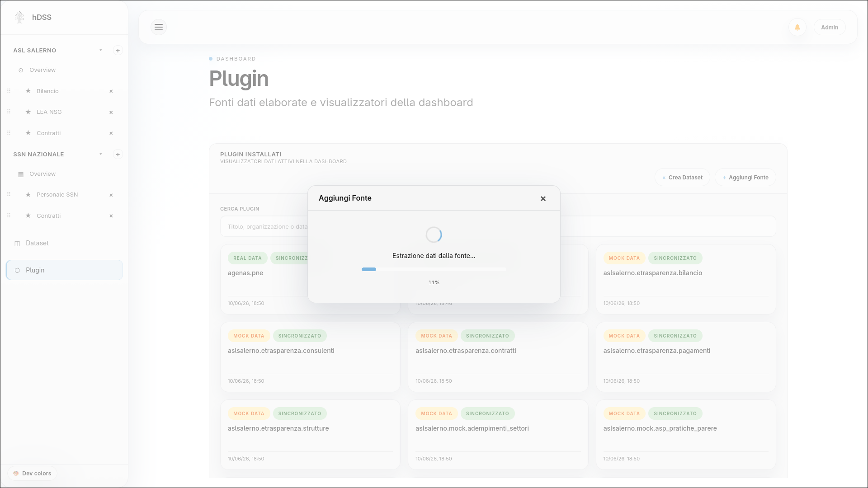This screenshot has width=868, height=488.
Task: Open the Dev colors palette button
Action: [32, 474]
